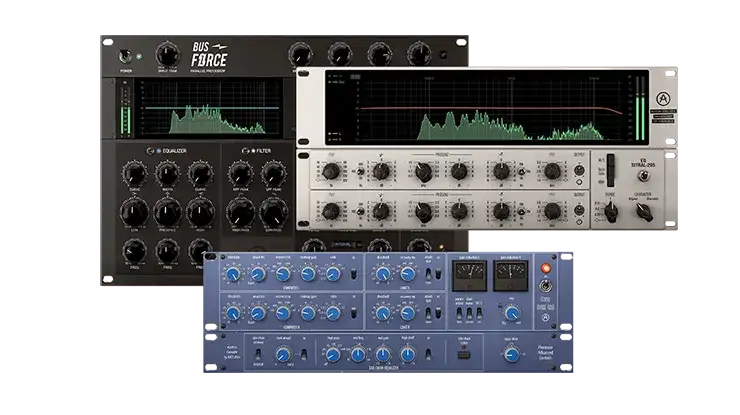
Task: Click the Curve knob above the Low band
Action: pos(135,174)
